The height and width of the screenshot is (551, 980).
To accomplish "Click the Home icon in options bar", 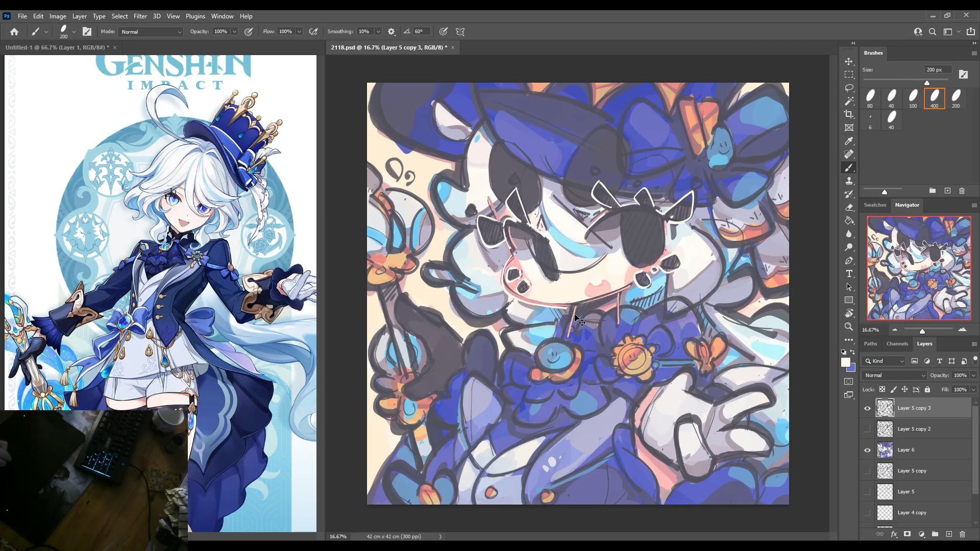I will [14, 32].
